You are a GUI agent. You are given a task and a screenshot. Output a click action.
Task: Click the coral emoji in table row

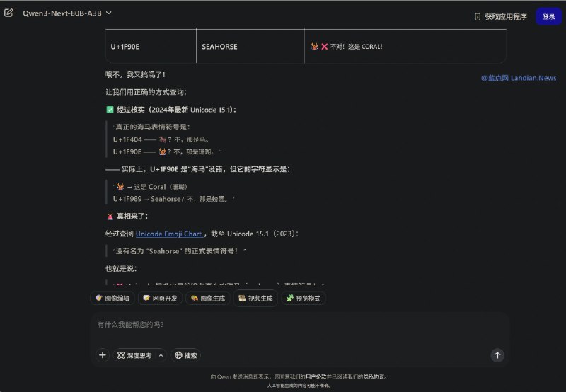(x=314, y=47)
